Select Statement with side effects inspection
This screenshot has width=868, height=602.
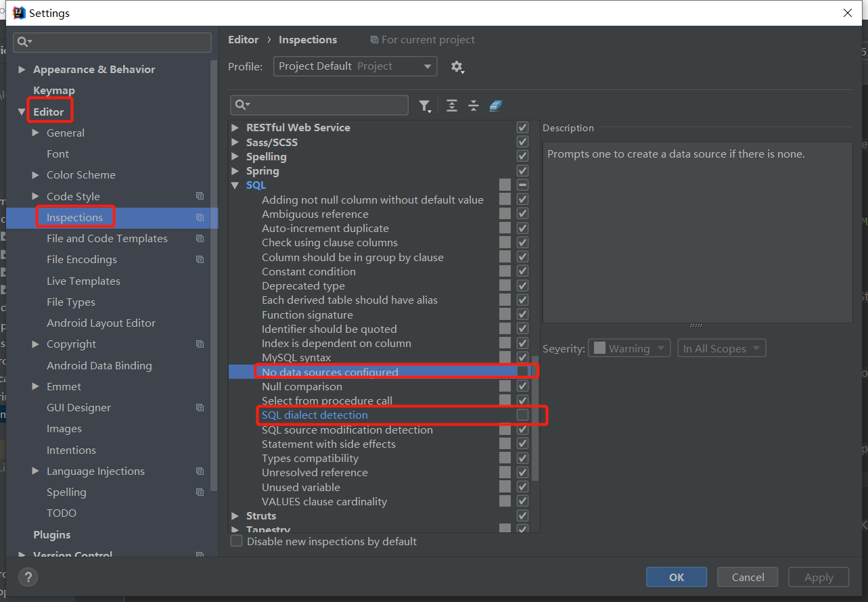point(329,444)
